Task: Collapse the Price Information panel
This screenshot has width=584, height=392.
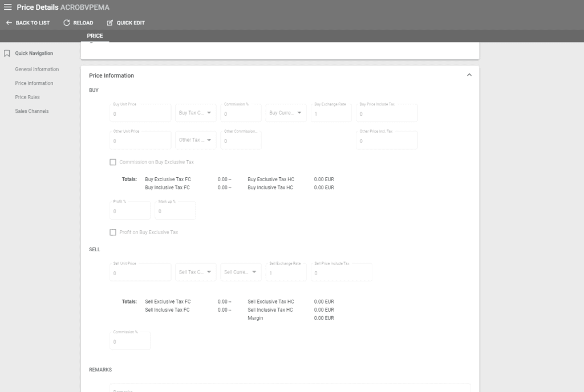Action: 469,75
